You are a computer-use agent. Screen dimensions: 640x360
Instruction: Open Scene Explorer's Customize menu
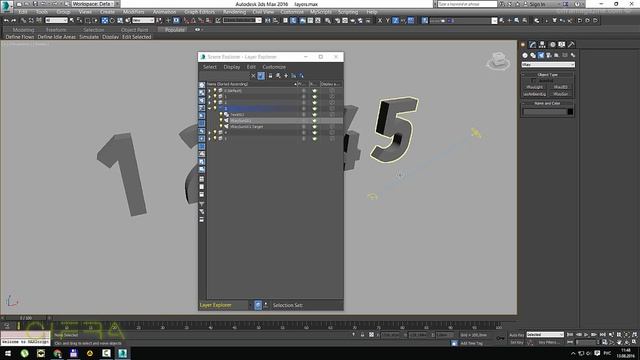(x=274, y=67)
